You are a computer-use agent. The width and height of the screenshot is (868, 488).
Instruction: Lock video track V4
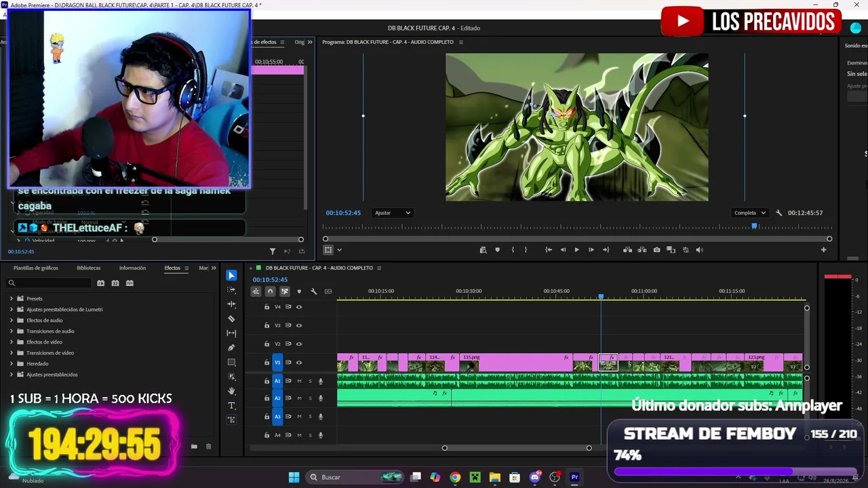click(x=267, y=307)
